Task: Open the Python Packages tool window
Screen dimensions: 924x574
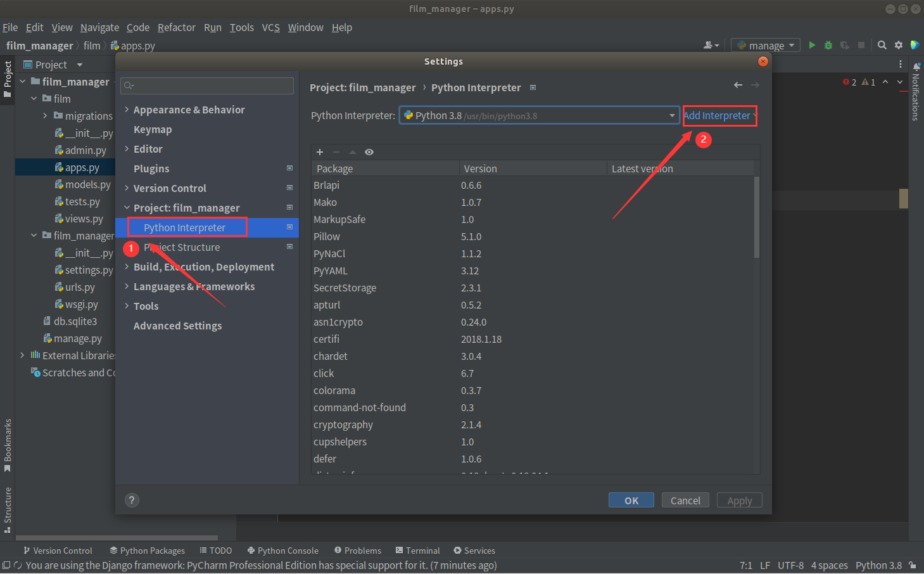Action: pos(147,551)
